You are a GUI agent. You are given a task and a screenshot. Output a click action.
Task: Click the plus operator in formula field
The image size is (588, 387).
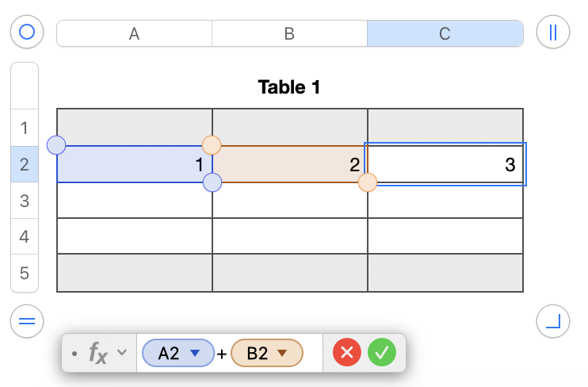click(222, 354)
